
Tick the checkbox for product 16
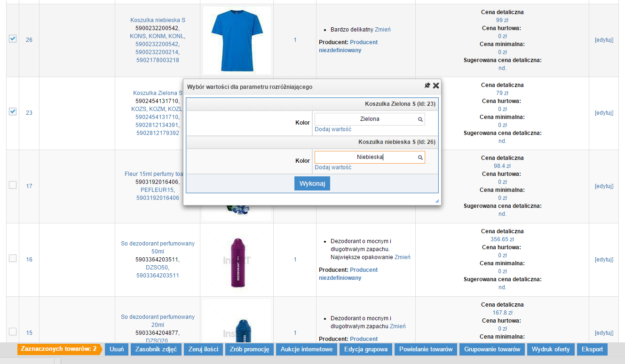(x=13, y=259)
